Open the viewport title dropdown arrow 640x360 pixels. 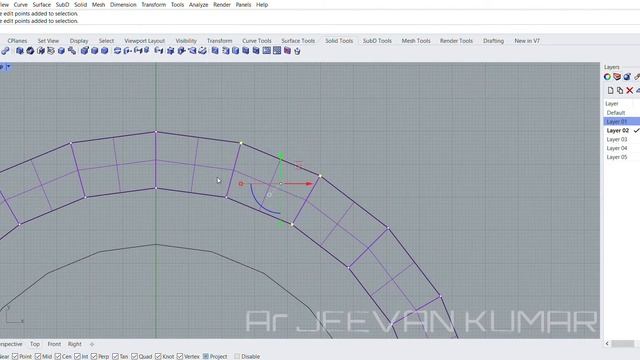click(8, 67)
